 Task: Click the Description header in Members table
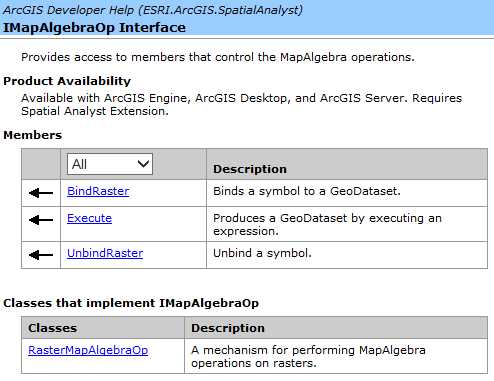pos(250,169)
